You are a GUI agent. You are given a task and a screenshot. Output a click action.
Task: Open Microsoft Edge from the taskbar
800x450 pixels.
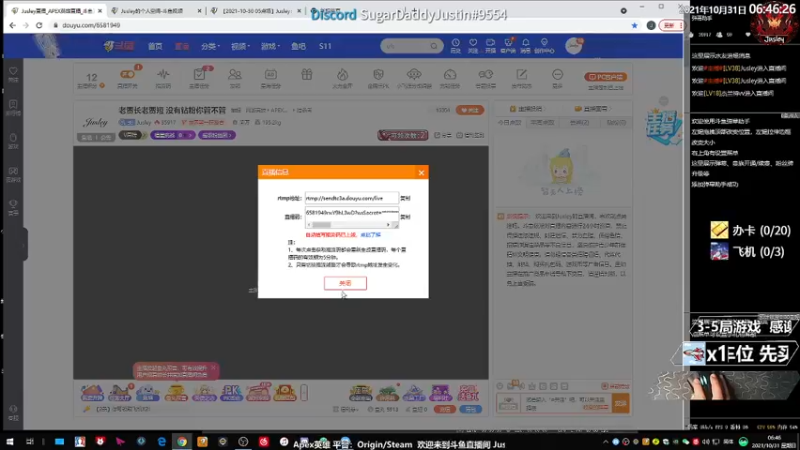pyautogui.click(x=162, y=442)
